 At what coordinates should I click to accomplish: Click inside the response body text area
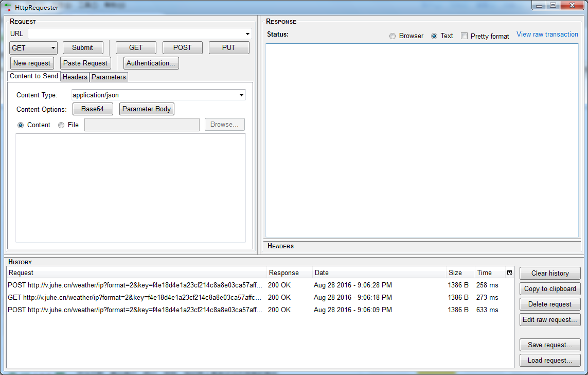click(422, 141)
